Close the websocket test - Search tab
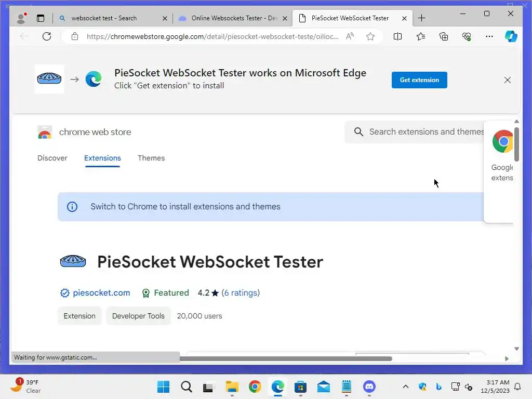This screenshot has height=399, width=532. coord(165,18)
